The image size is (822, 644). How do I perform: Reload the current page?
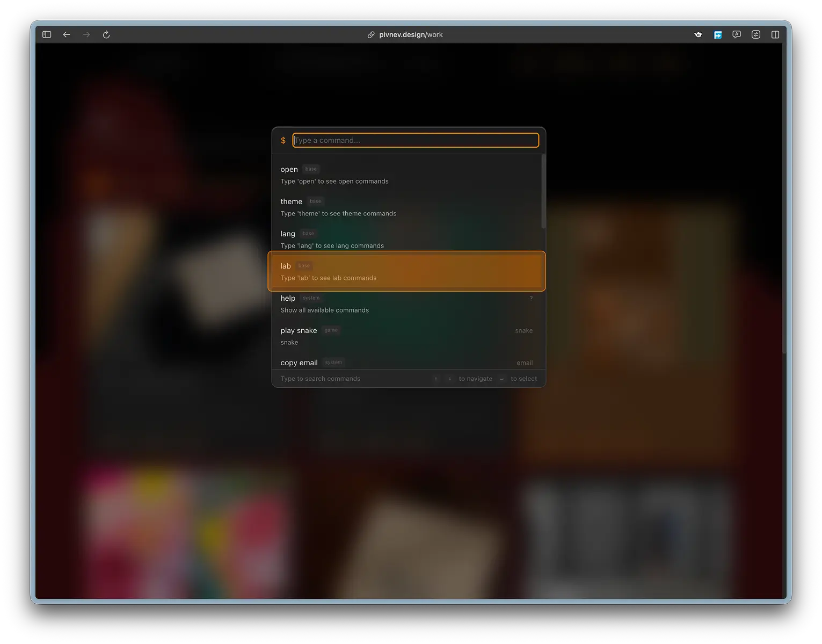coord(106,34)
